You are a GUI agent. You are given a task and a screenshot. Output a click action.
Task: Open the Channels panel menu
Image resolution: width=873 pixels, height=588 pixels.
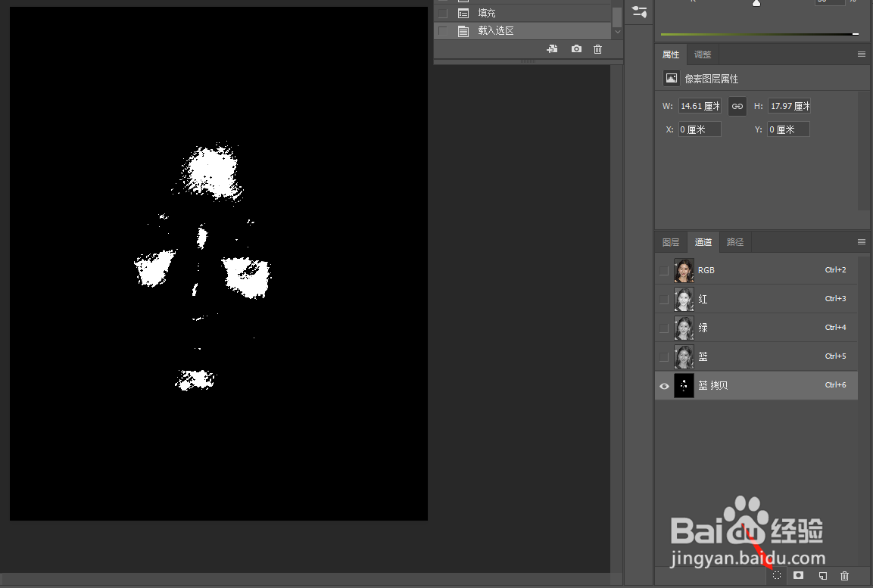tap(862, 242)
